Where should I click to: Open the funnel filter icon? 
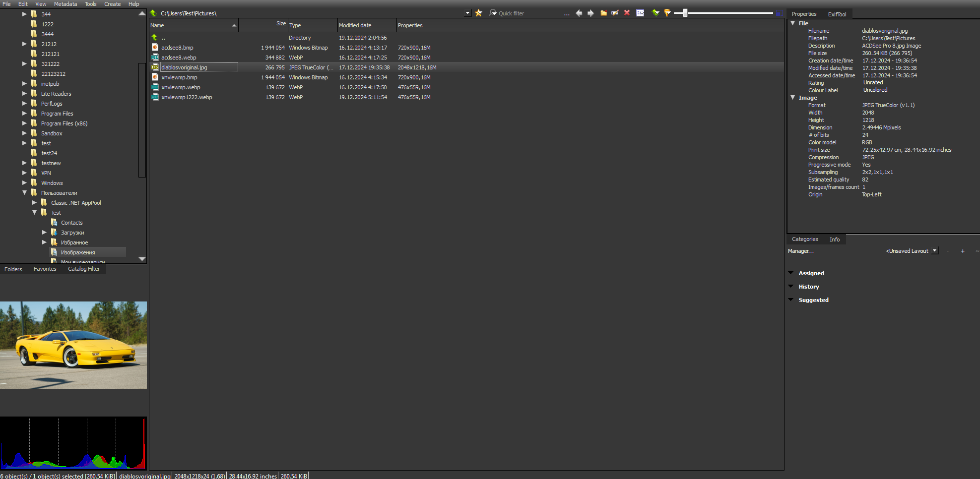click(667, 13)
